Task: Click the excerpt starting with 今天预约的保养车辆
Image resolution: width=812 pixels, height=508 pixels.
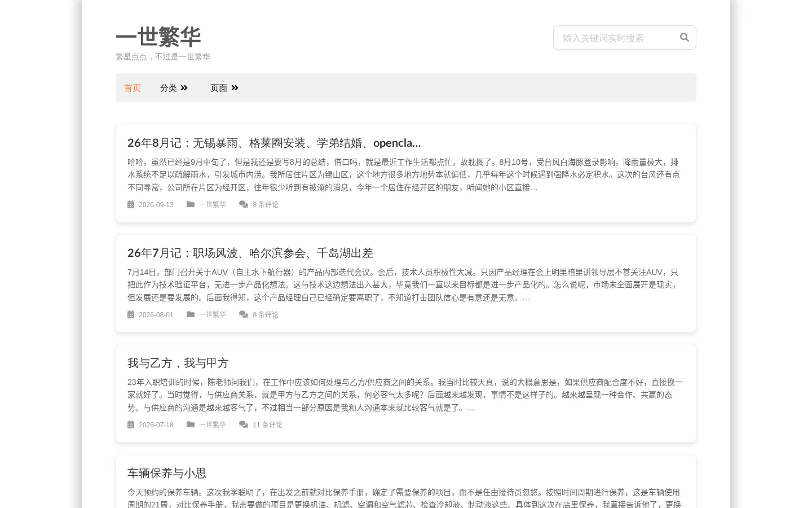Action: click(404, 498)
